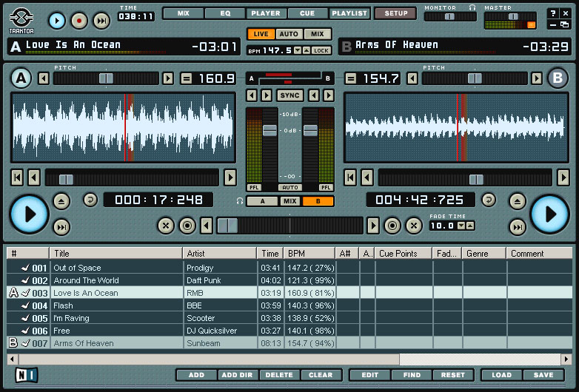The image size is (579, 392).
Task: Click deck B waveform display
Action: [456, 128]
